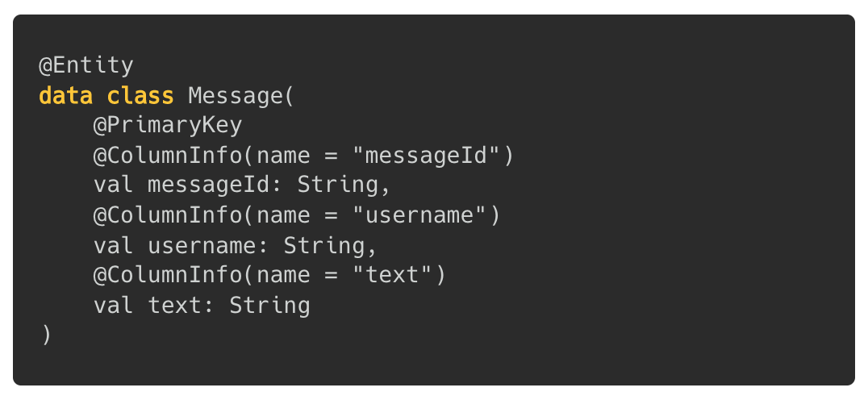Click the yellow 'data' keyword
This screenshot has width=868, height=400.
(65, 96)
